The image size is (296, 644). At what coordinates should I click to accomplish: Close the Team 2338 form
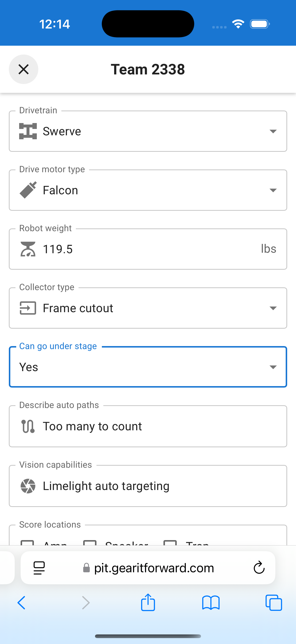click(24, 69)
